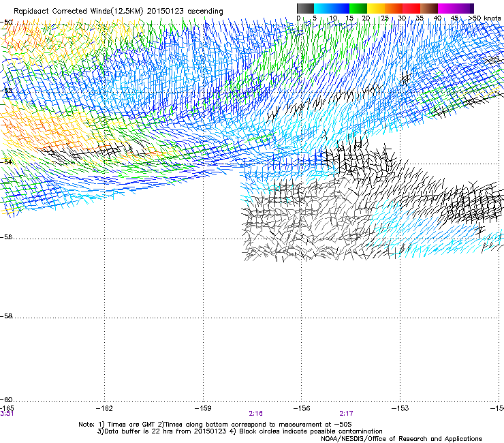Click the '40' label under the colorbar
504x443 pixels.
(x=437, y=18)
